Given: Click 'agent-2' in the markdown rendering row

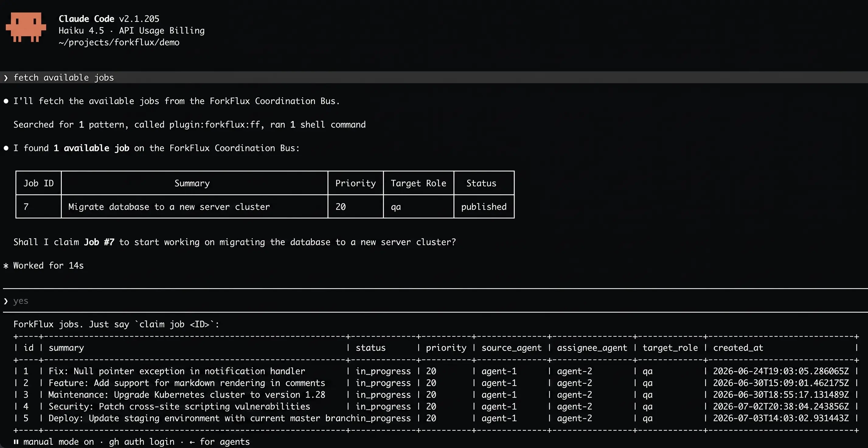Looking at the screenshot, I should [x=575, y=383].
